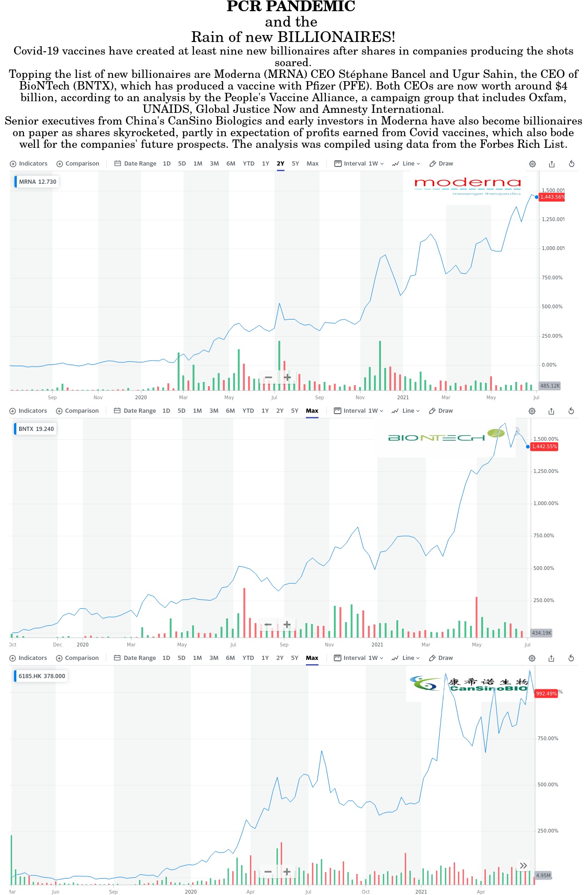Add Comparison on BNTX chart
588x895 pixels.
[x=77, y=411]
